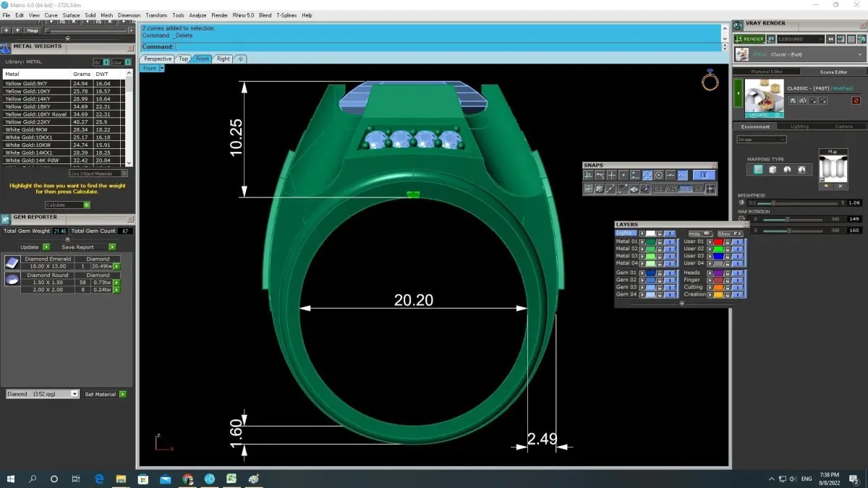
Task: Select the first flat mapping type icon
Action: 758,170
